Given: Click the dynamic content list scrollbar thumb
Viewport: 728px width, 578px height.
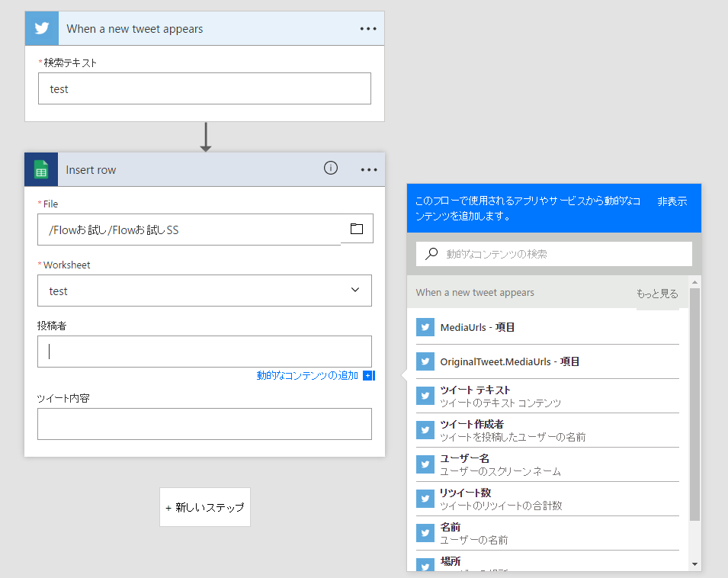Looking at the screenshot, I should (x=694, y=404).
